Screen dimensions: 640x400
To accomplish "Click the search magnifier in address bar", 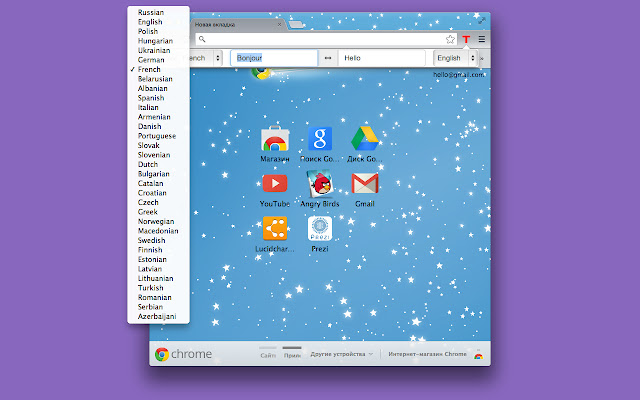I will [202, 39].
